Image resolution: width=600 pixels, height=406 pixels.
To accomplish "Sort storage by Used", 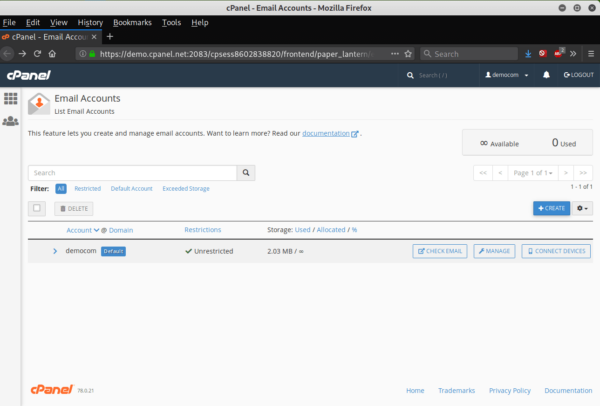I will pos(302,230).
